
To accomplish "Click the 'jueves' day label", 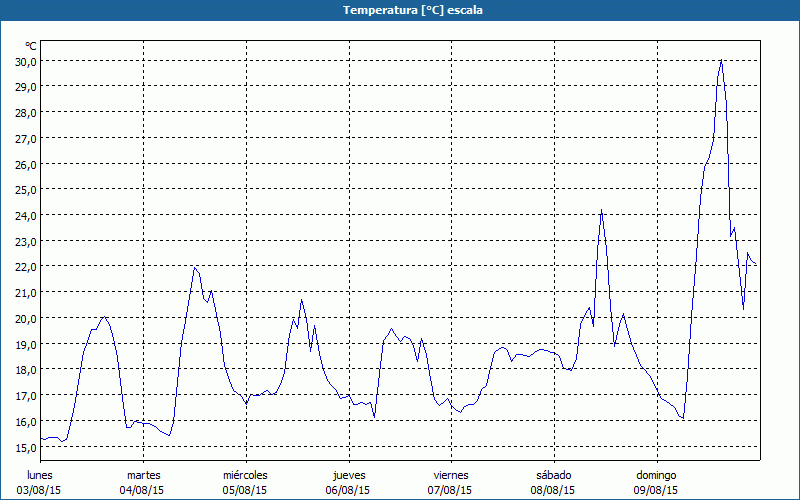I will pos(349,475).
